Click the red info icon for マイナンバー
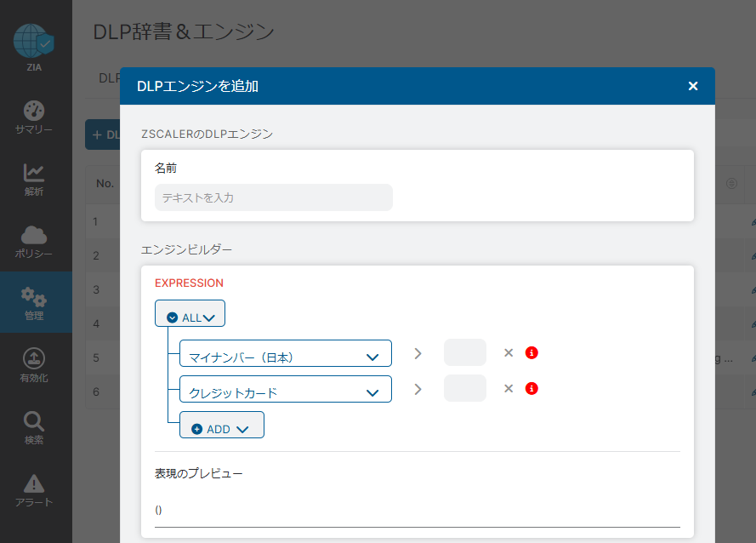This screenshot has width=756, height=543. click(531, 353)
